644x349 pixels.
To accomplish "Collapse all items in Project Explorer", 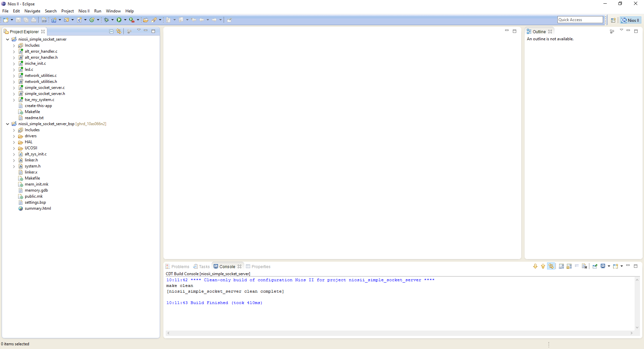I will (111, 32).
